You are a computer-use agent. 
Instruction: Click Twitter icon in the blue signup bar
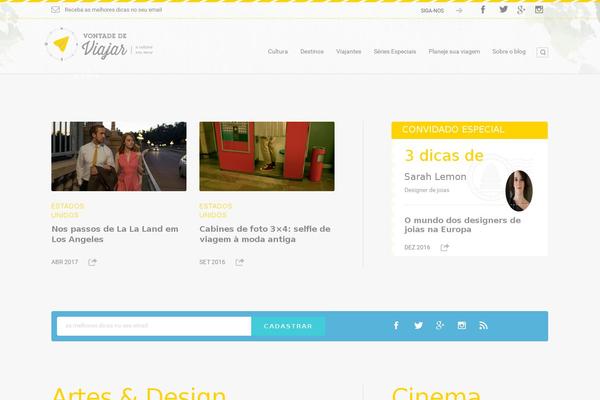[418, 325]
